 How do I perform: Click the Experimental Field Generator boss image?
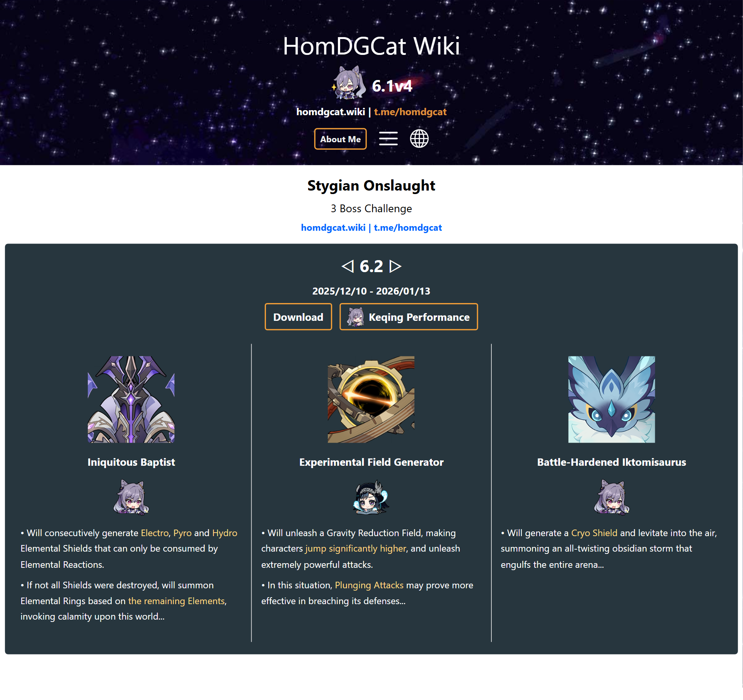tap(371, 399)
